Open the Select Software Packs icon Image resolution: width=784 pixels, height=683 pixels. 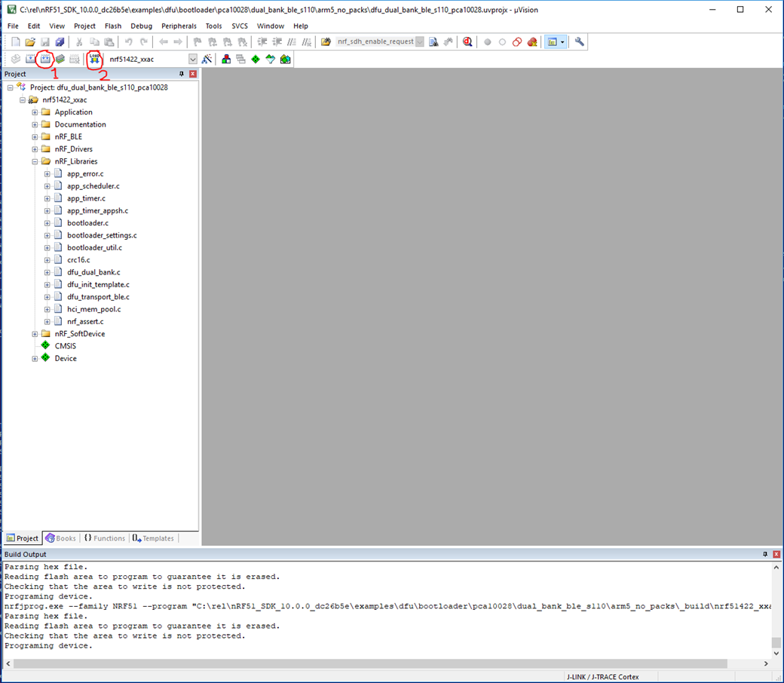tap(271, 59)
